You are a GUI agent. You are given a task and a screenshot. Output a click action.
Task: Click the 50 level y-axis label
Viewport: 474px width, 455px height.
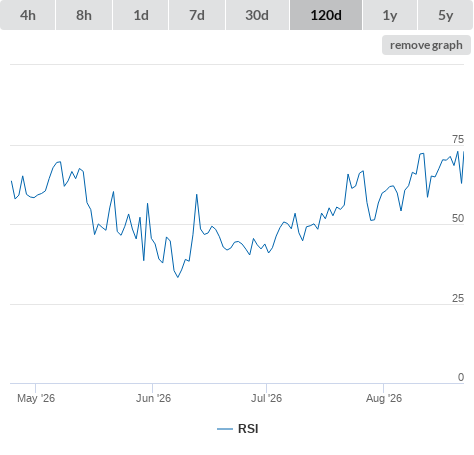tap(458, 218)
